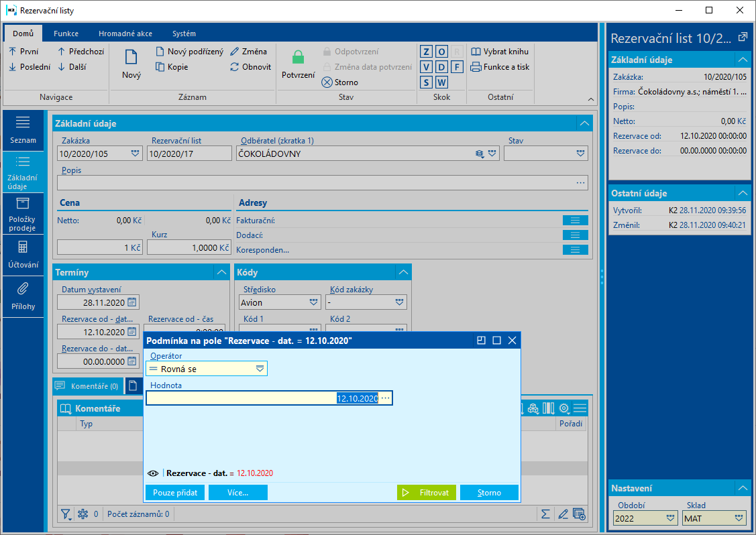The width and height of the screenshot is (756, 535).
Task: Open the Hodnota value picker ellipsis
Action: click(x=386, y=398)
